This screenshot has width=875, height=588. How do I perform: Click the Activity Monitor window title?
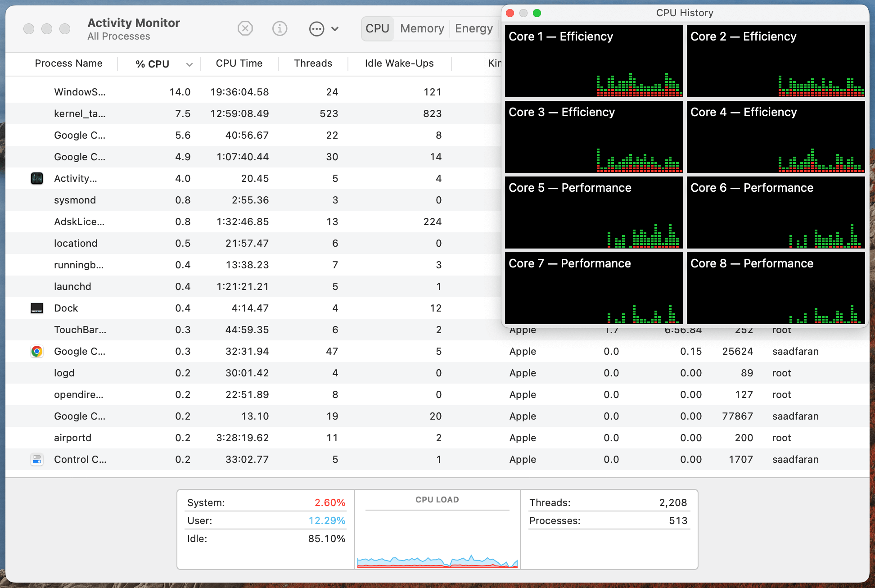coord(134,23)
